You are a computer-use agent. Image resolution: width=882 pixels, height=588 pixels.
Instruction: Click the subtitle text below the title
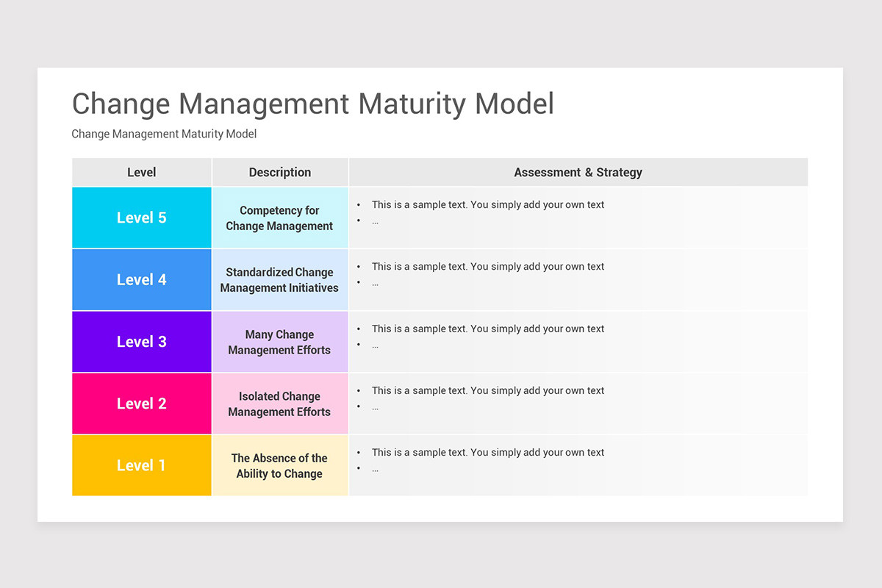click(x=163, y=134)
